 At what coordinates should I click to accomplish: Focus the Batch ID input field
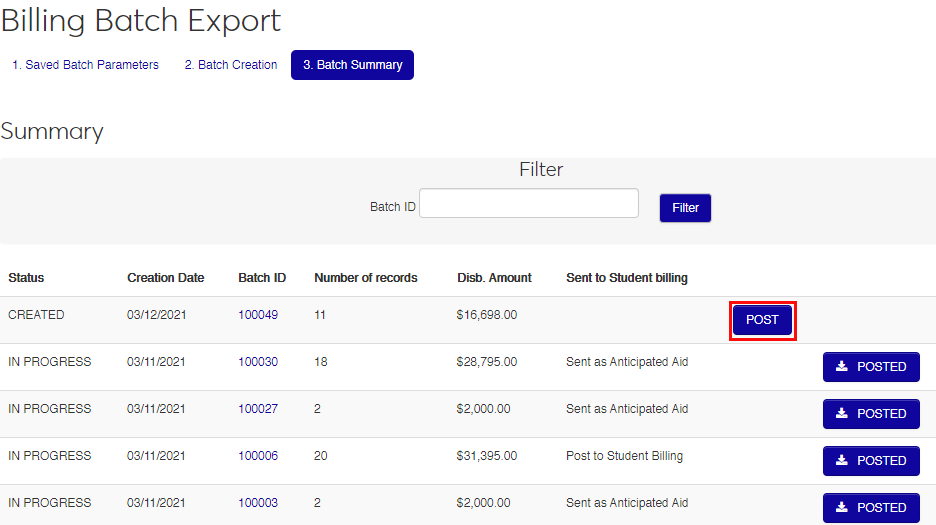pos(529,203)
